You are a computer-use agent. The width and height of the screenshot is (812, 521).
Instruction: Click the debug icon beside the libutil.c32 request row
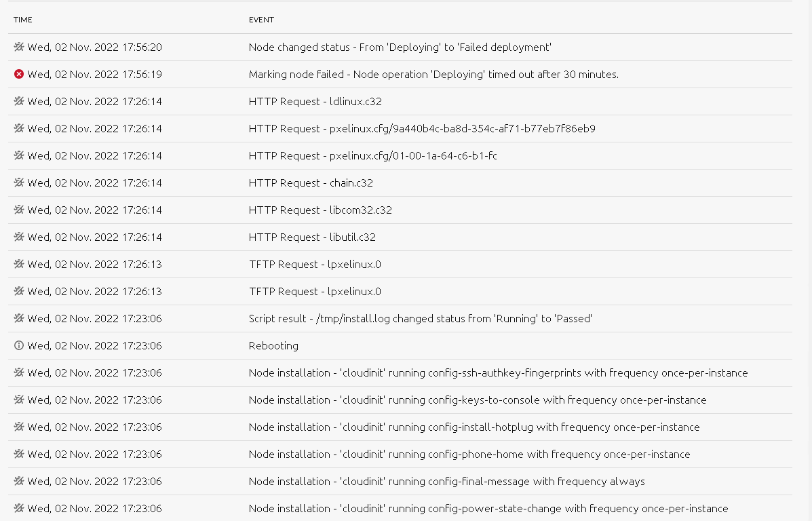pyautogui.click(x=19, y=237)
